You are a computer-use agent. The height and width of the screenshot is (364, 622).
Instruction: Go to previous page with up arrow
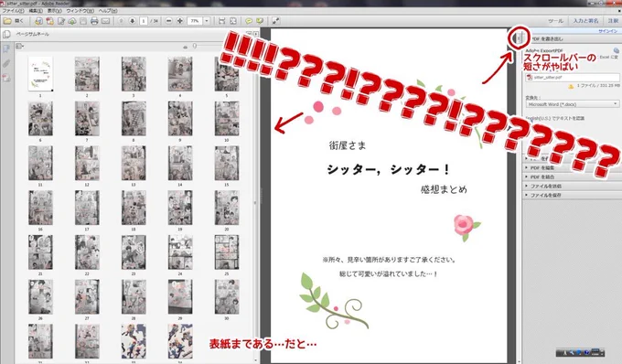click(x=122, y=21)
